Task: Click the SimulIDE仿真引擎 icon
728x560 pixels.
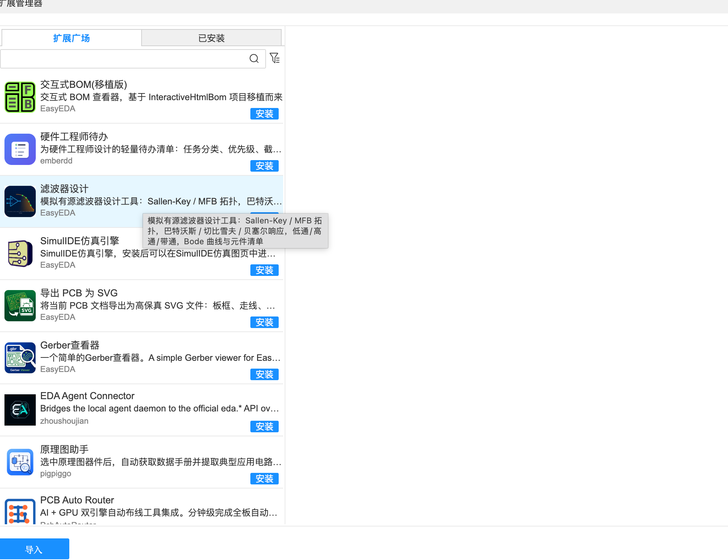Action: pos(20,254)
